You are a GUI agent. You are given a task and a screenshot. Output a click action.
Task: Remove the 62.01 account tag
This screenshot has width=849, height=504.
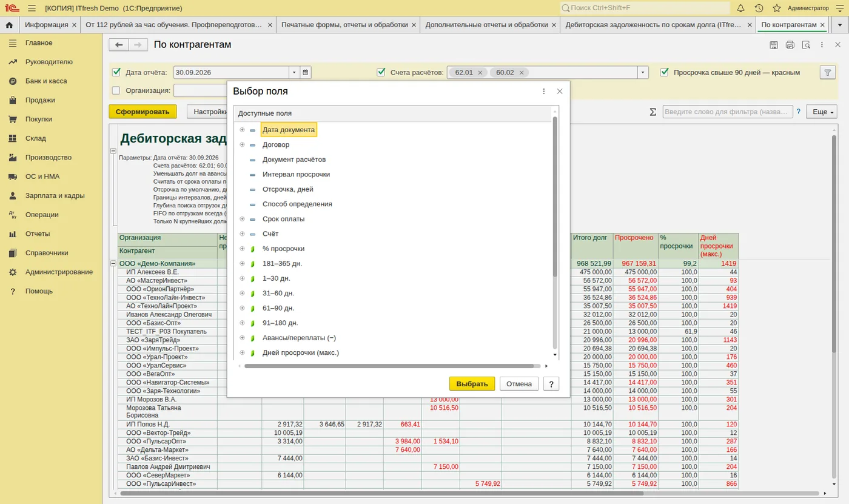(x=480, y=72)
